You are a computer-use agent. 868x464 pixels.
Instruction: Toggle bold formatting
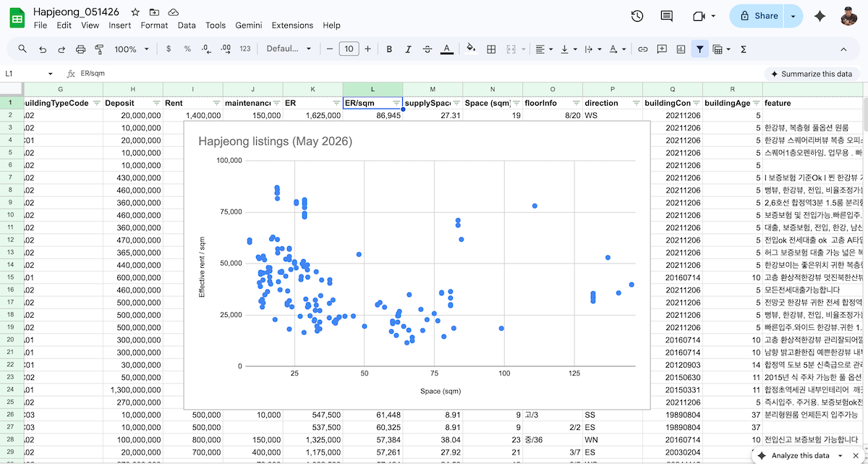389,49
